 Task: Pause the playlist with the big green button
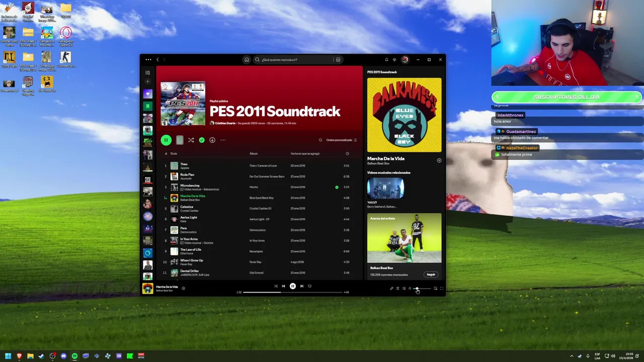pos(166,140)
